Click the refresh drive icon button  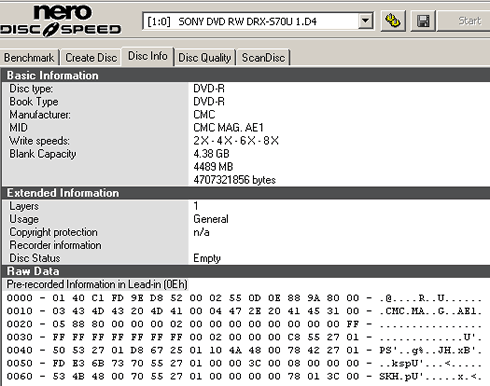[393, 21]
